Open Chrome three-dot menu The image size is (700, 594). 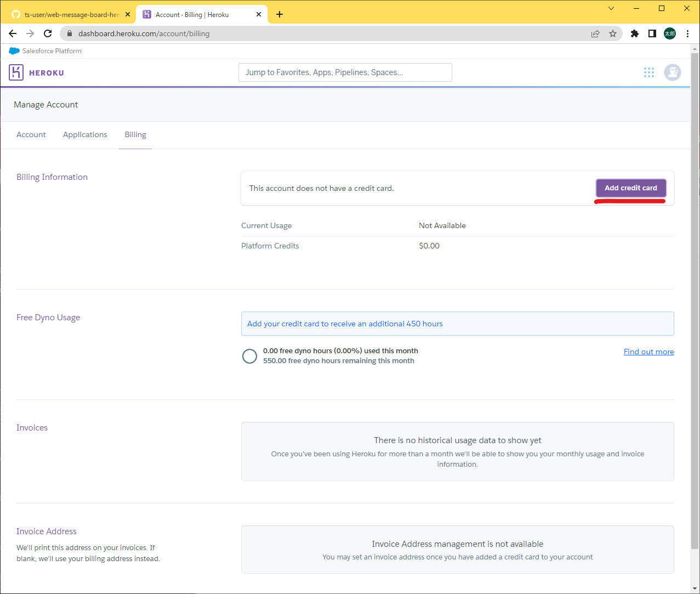tap(687, 33)
